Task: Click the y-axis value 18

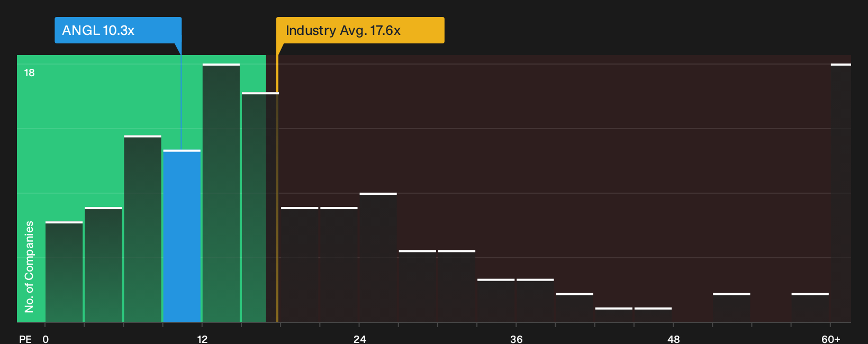Action: [29, 73]
